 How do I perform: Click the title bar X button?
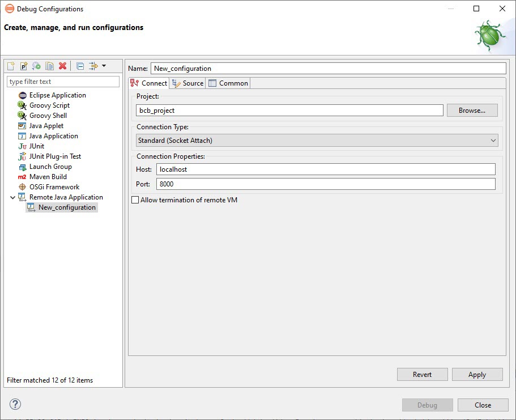click(x=502, y=9)
